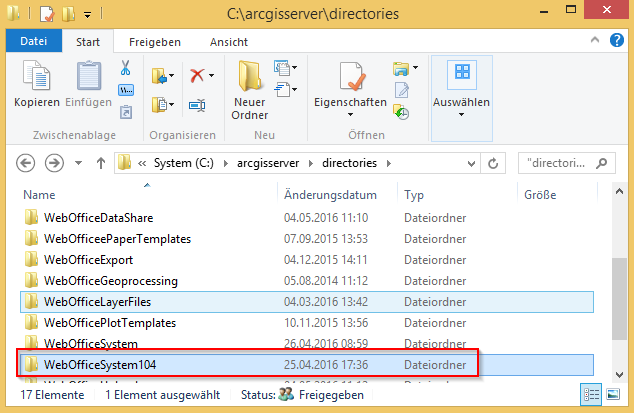Click the scissors cut icon
This screenshot has height=413, width=634.
coord(125,68)
